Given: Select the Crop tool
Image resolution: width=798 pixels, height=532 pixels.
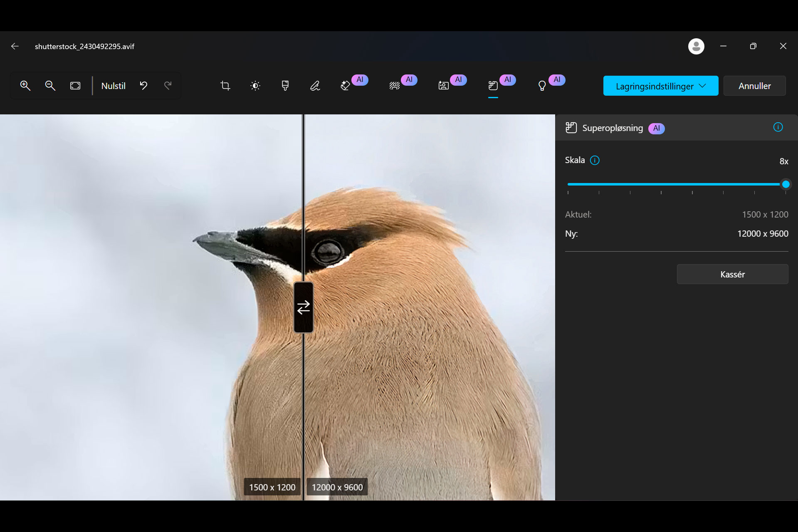Looking at the screenshot, I should [x=225, y=86].
